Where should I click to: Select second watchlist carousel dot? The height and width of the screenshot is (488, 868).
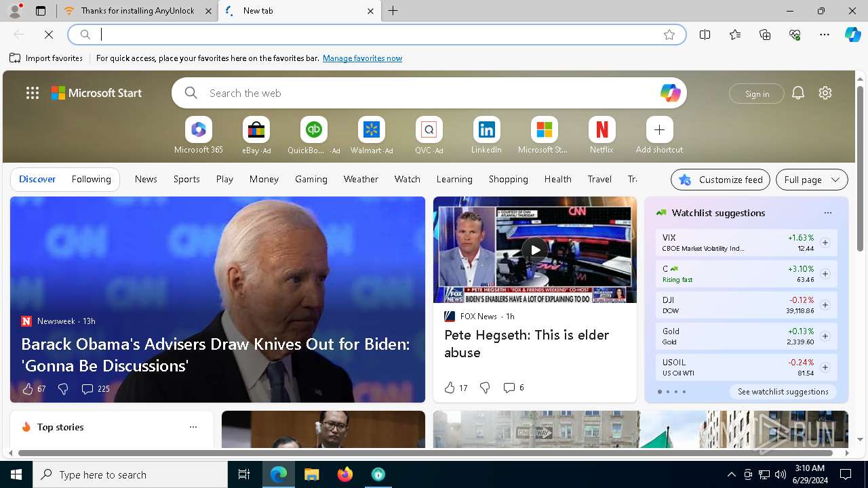[667, 392]
